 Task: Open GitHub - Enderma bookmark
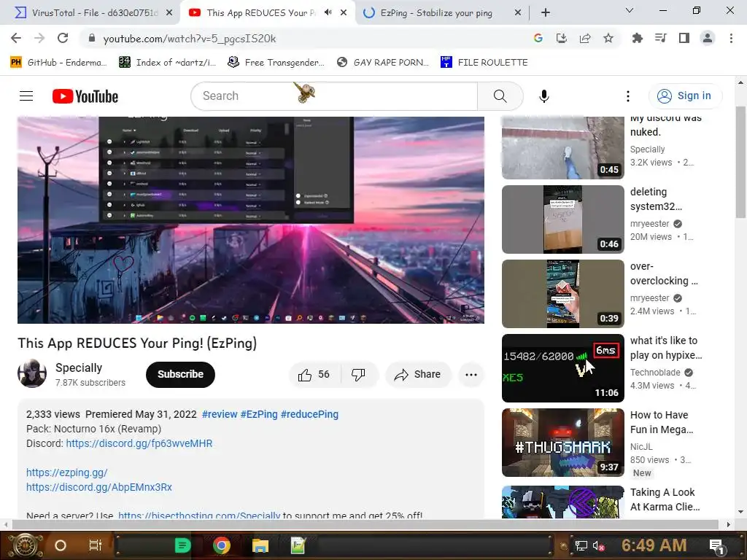[x=58, y=63]
